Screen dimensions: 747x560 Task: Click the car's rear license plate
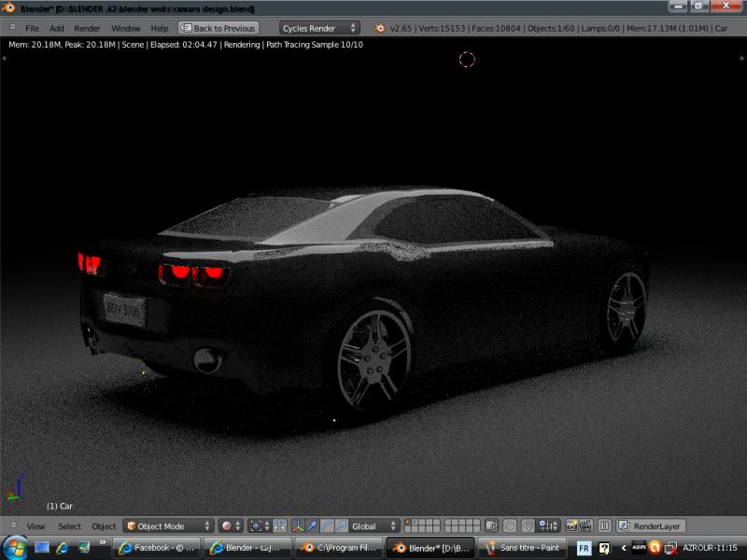point(124,310)
